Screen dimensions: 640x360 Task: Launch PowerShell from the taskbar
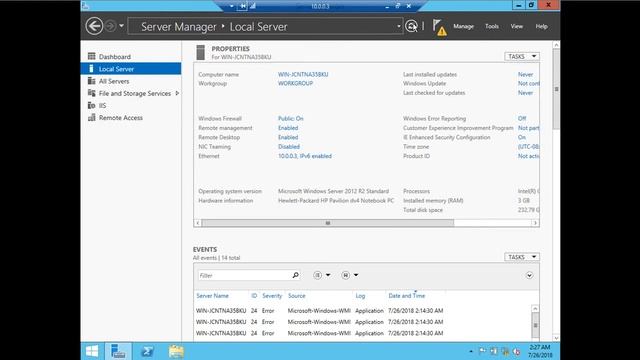[x=147, y=351]
